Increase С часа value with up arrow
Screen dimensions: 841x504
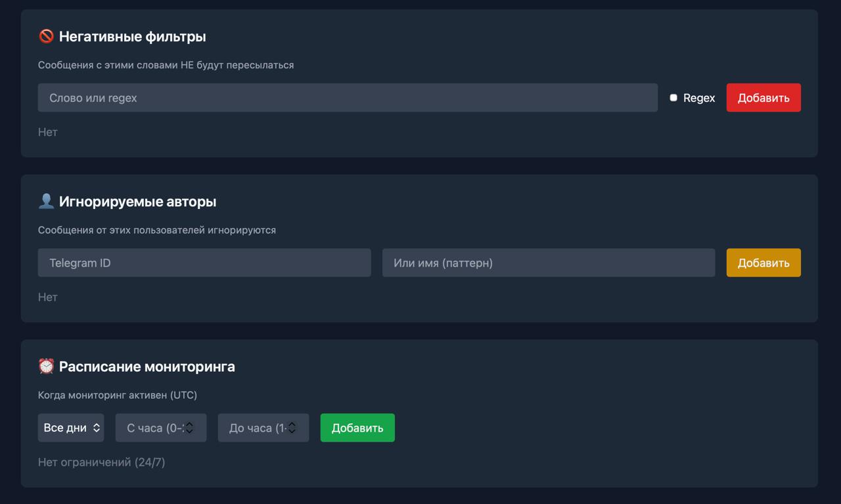pos(189,424)
